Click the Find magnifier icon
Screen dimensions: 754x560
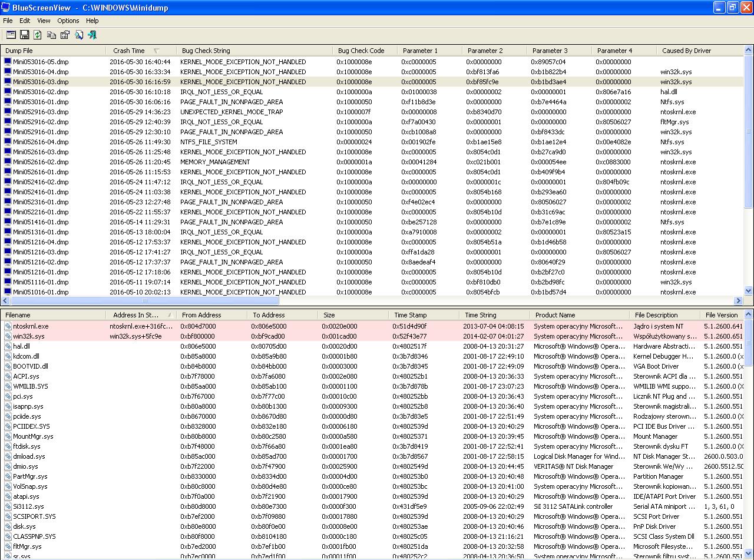pos(79,35)
